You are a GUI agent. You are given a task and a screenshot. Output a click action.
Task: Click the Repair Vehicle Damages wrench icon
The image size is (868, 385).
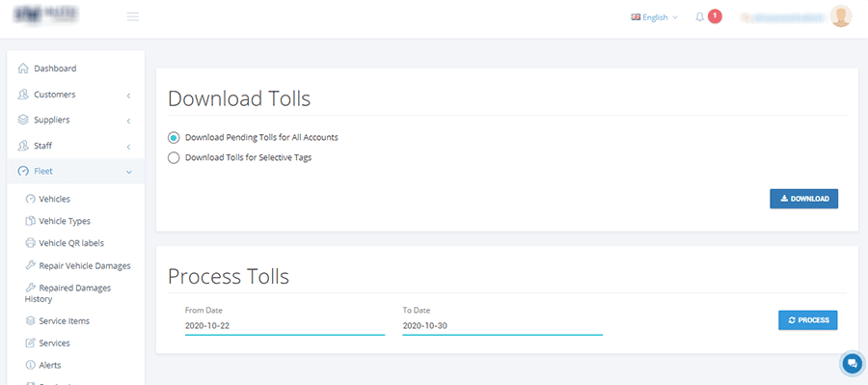31,265
